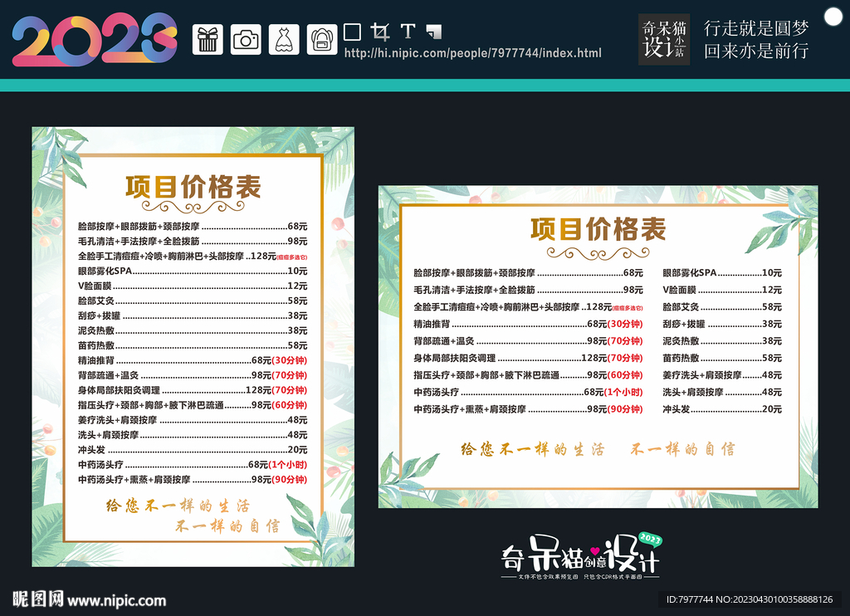Click the backpack icon
The height and width of the screenshot is (616, 850).
(x=322, y=39)
